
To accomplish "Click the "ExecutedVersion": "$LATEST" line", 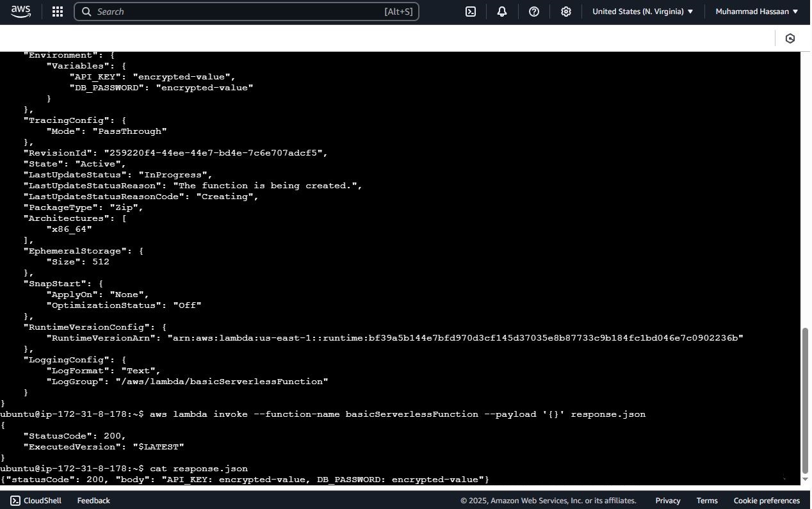I will [104, 447].
